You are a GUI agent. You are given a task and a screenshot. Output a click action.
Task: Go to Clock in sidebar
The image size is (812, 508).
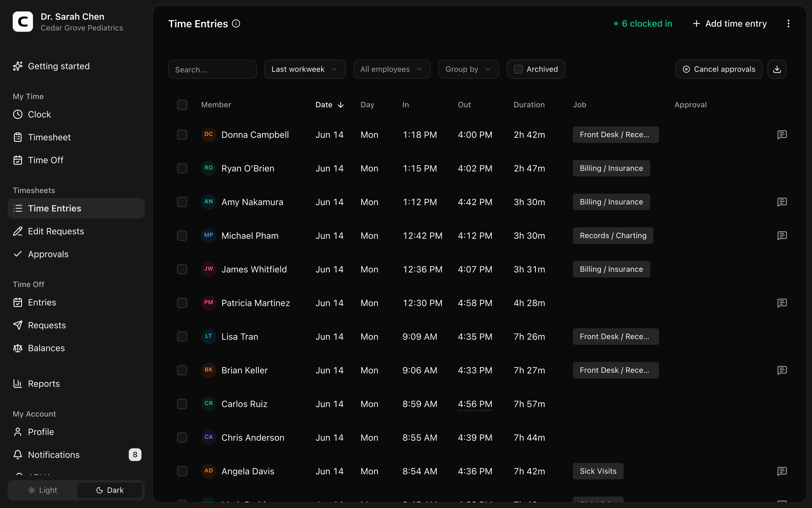click(x=76, y=115)
